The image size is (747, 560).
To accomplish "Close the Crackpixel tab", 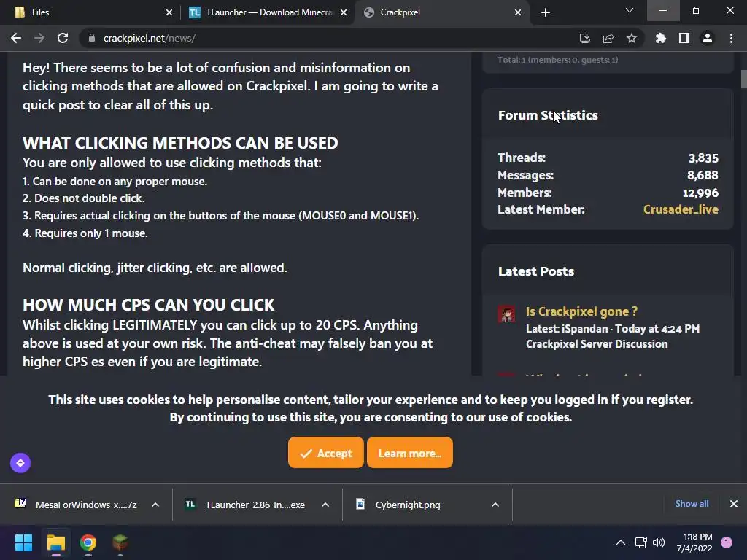I will (x=518, y=12).
